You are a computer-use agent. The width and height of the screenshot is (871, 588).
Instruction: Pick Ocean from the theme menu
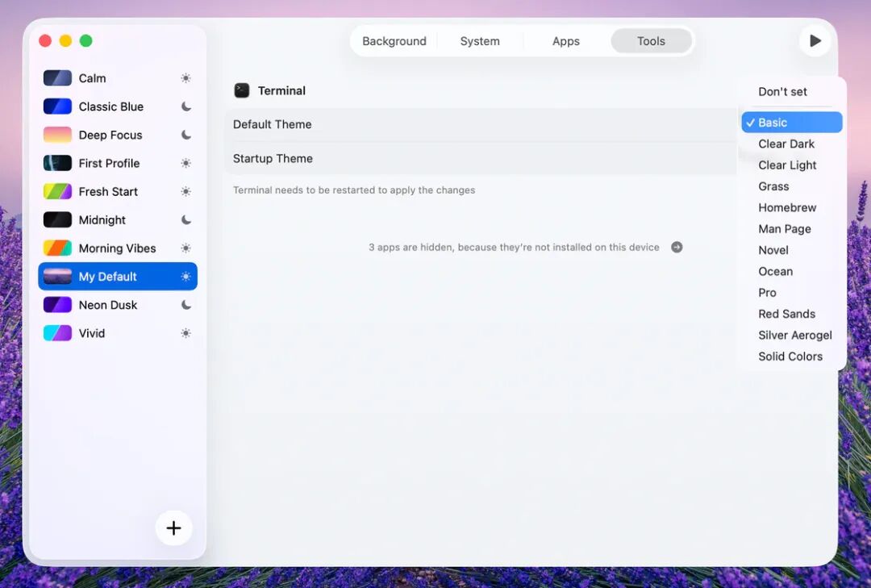pos(792,271)
